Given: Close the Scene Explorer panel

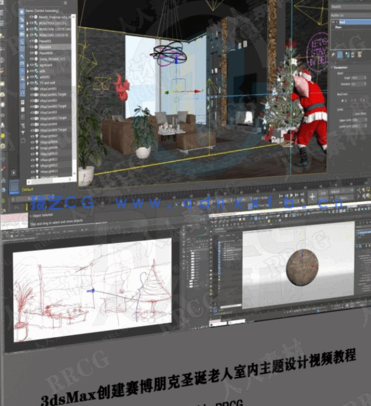Looking at the screenshot, I should [65, 3].
